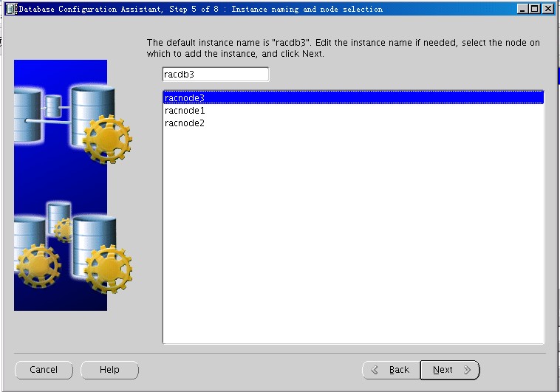Minimize the Database Configuration Assistant window
This screenshot has width=560, height=392.
click(522, 9)
